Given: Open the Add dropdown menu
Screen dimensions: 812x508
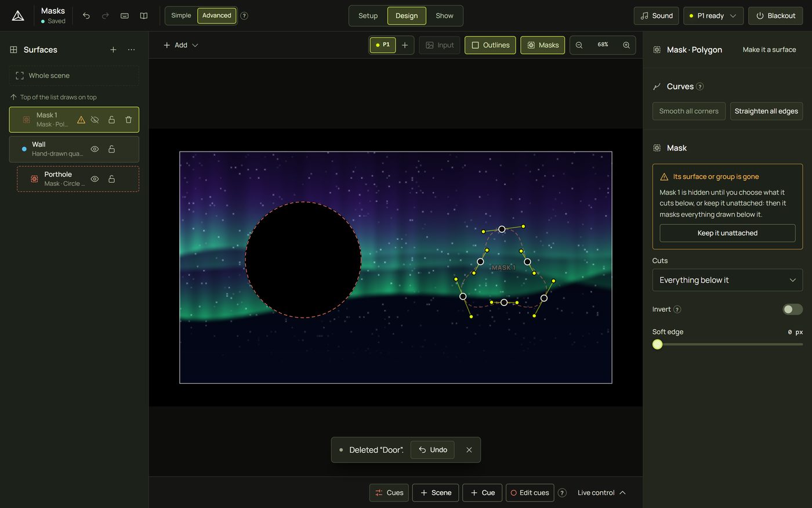Looking at the screenshot, I should 181,45.
